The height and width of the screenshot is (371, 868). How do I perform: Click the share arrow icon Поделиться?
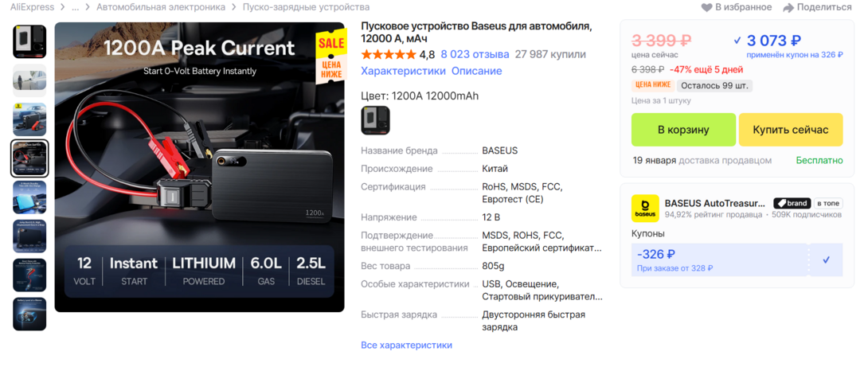click(788, 7)
